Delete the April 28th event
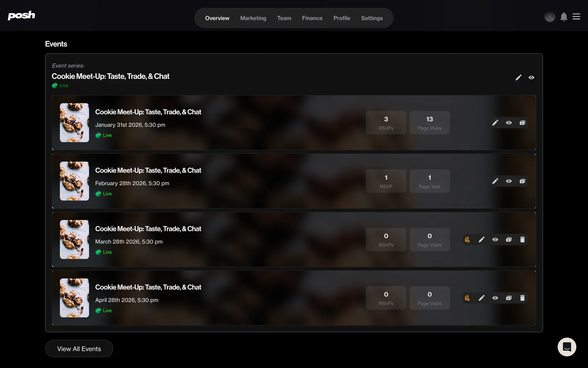Viewport: 588px width, 368px height. (522, 298)
